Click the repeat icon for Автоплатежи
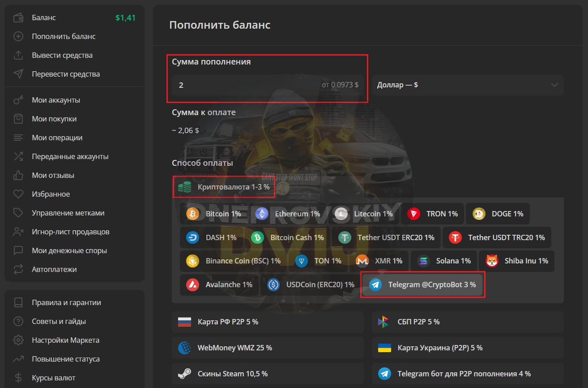The width and height of the screenshot is (588, 388). (18, 269)
